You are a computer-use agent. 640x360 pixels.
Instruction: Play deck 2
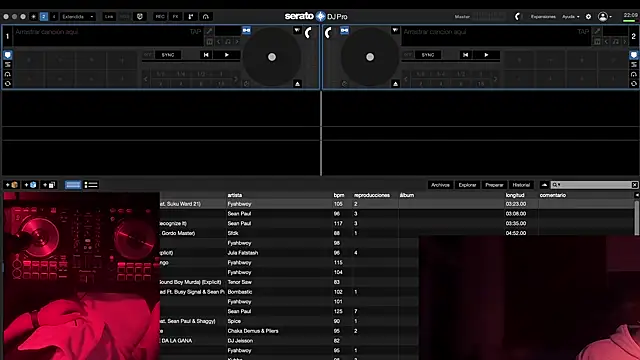pos(486,55)
